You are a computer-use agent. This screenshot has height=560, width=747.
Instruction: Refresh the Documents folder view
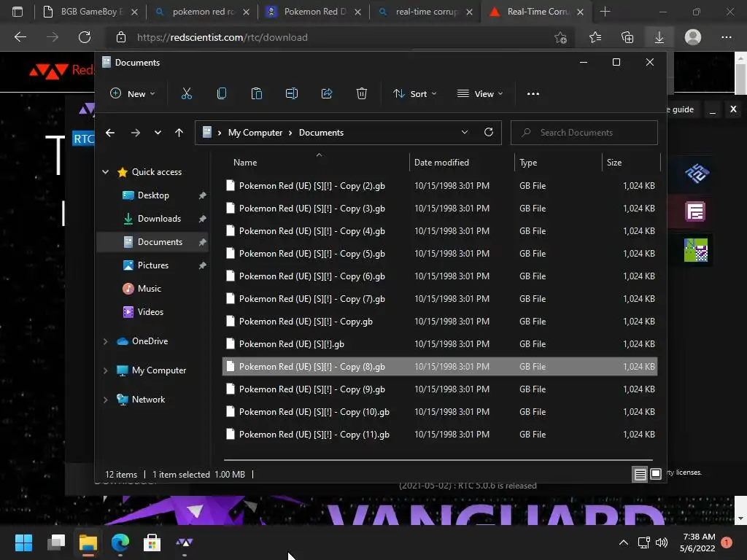[488, 133]
